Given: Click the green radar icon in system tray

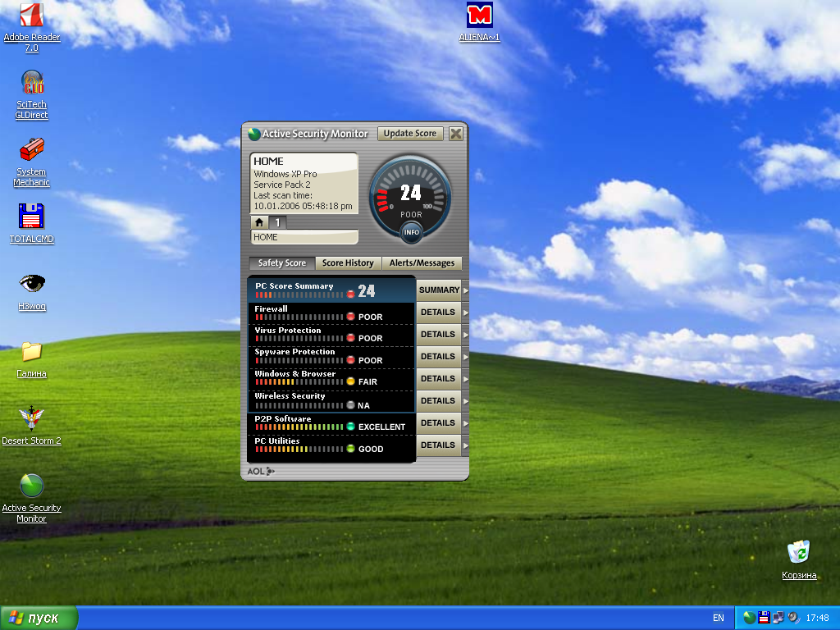Looking at the screenshot, I should (750, 619).
